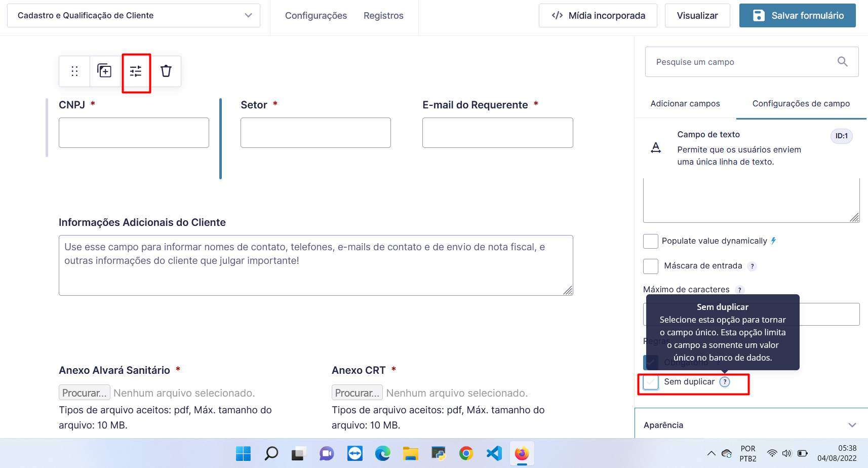Viewport: 868px width, 468px height.
Task: Open field settings sliders icon
Action: pos(136,71)
